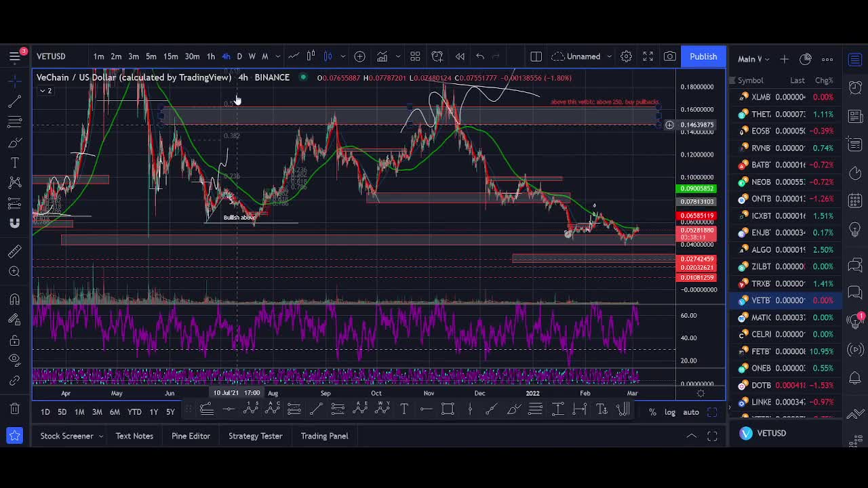This screenshot has height=488, width=868.
Task: Switch to the 15m timeframe
Action: (170, 56)
